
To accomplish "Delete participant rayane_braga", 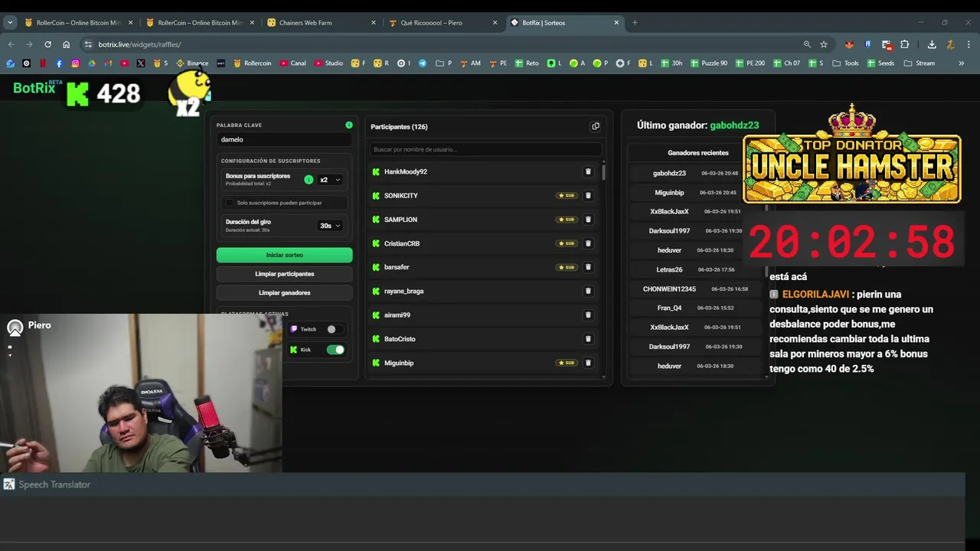I will 588,291.
